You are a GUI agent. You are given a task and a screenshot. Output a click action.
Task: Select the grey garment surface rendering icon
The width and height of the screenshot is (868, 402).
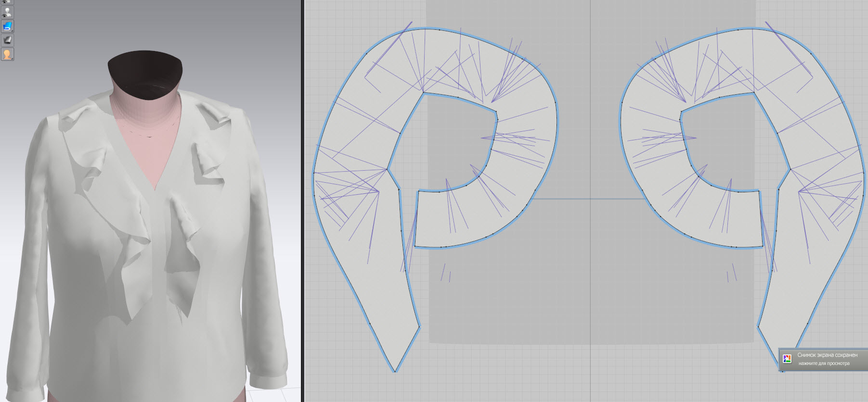click(7, 40)
